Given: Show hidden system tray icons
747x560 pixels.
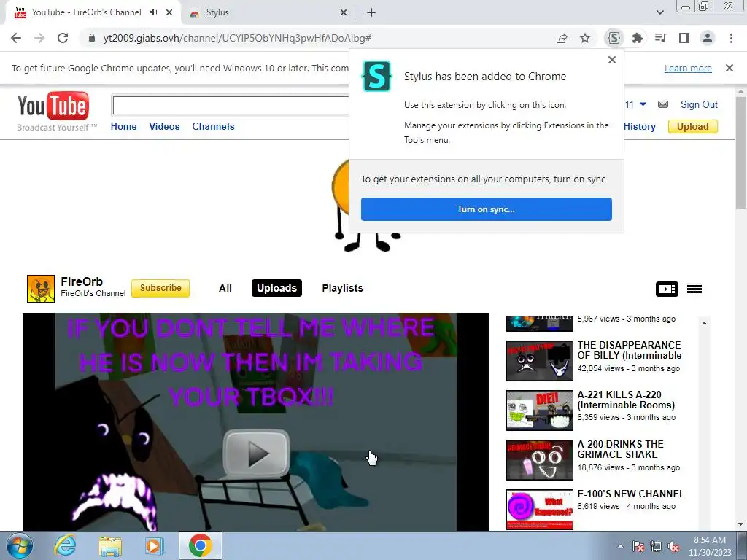Looking at the screenshot, I should pos(620,546).
